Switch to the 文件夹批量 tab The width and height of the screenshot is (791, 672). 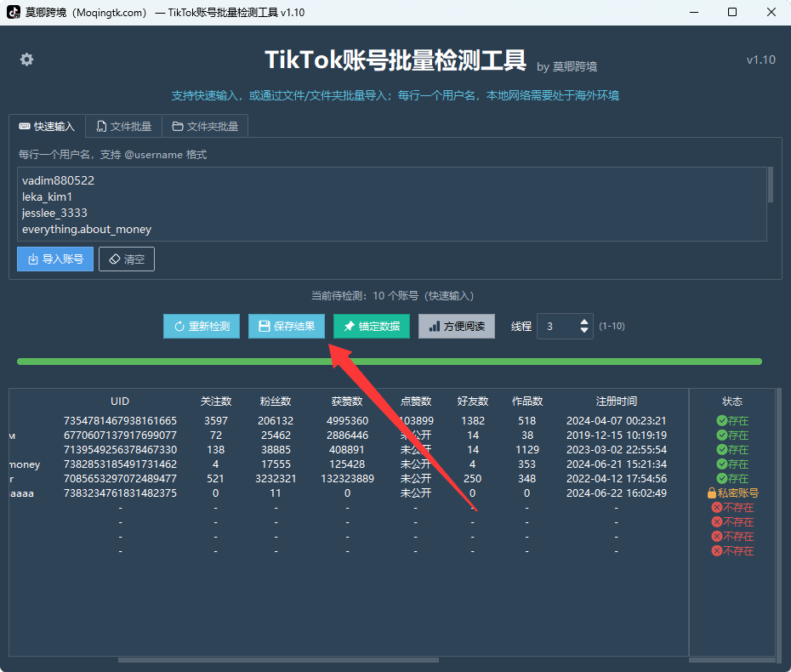tap(205, 126)
